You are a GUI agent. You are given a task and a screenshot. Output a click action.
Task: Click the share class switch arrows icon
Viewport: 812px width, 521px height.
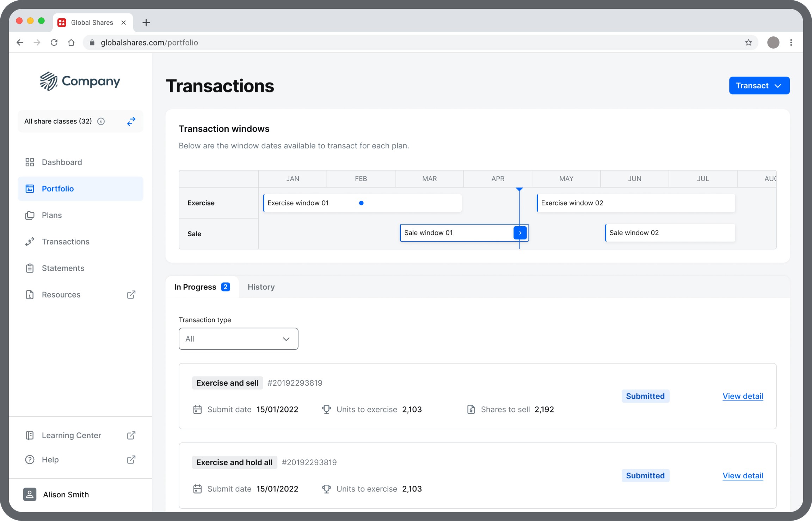coord(131,121)
